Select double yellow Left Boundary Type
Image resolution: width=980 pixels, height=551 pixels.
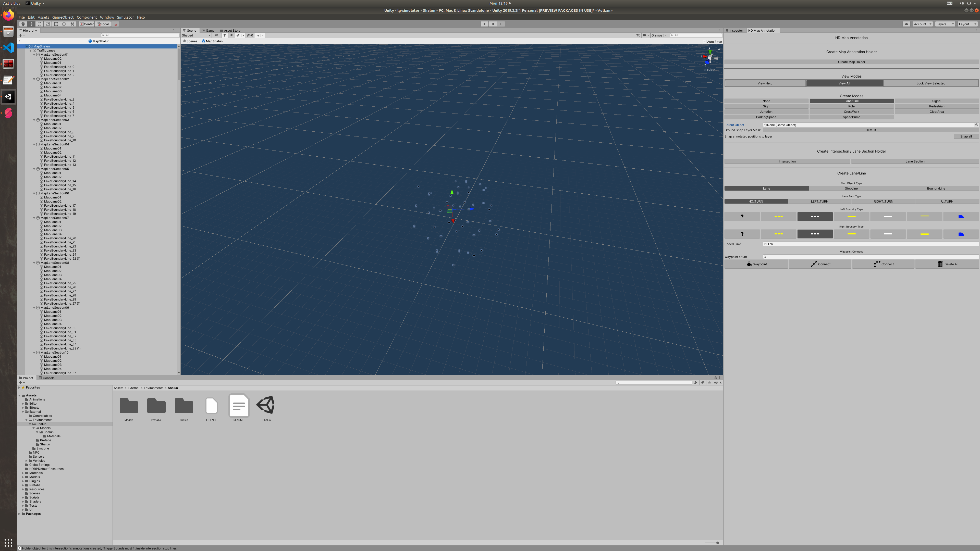pos(924,217)
